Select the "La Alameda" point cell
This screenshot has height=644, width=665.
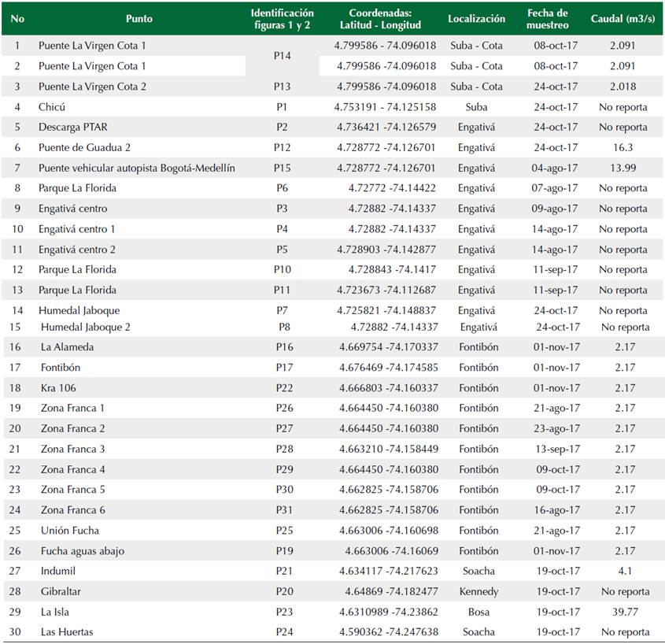(x=67, y=347)
